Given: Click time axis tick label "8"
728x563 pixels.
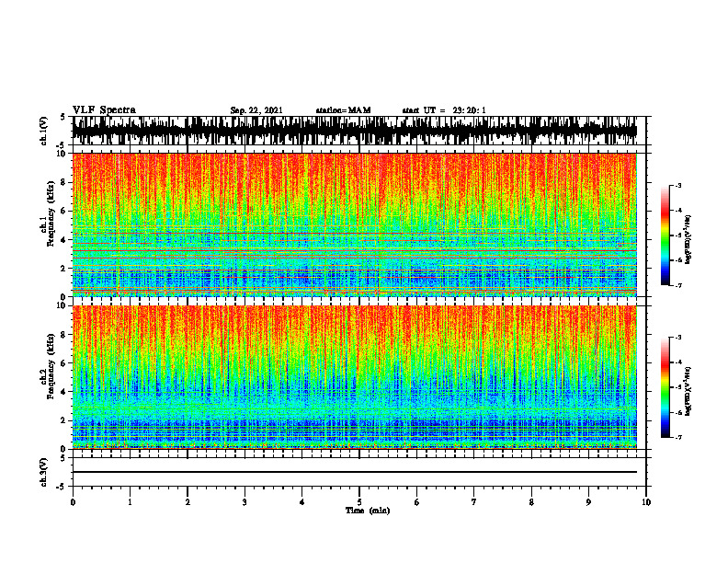Looking at the screenshot, I should (x=531, y=502).
